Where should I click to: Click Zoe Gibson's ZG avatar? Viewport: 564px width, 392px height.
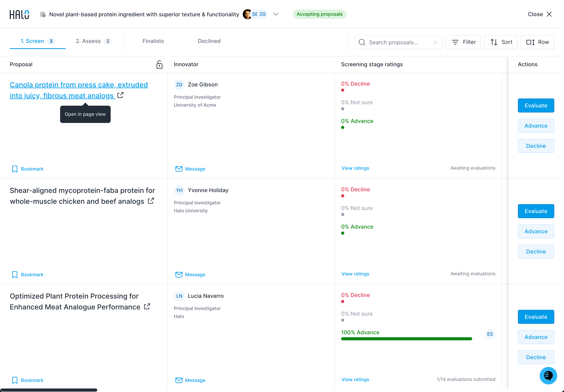coord(179,85)
